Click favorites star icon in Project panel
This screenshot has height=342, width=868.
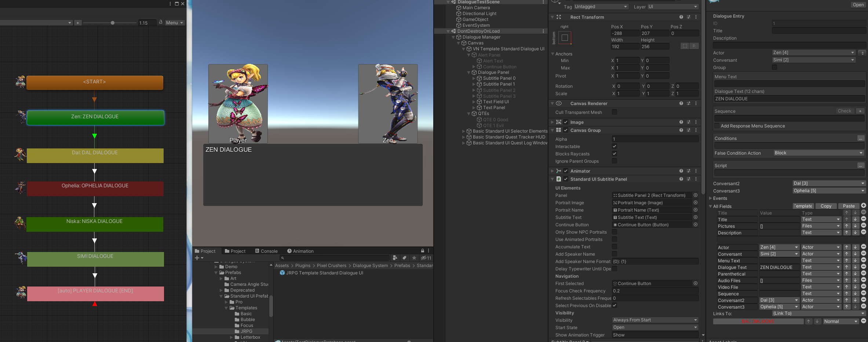pyautogui.click(x=414, y=258)
